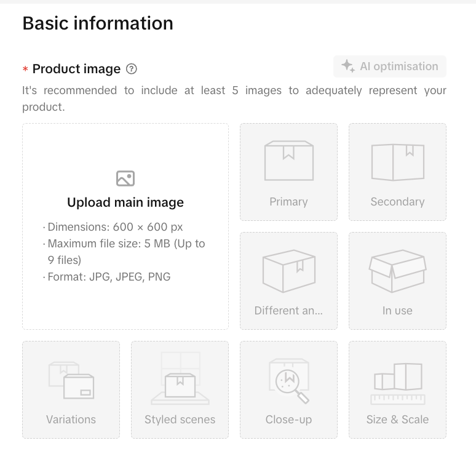Select the Primary image slot label
Image resolution: width=476 pixels, height=459 pixels.
pyautogui.click(x=288, y=202)
